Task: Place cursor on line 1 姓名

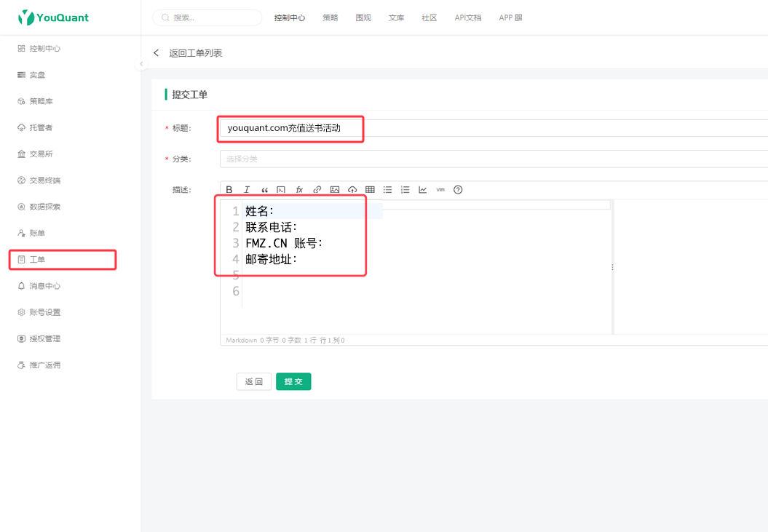Action: point(260,211)
